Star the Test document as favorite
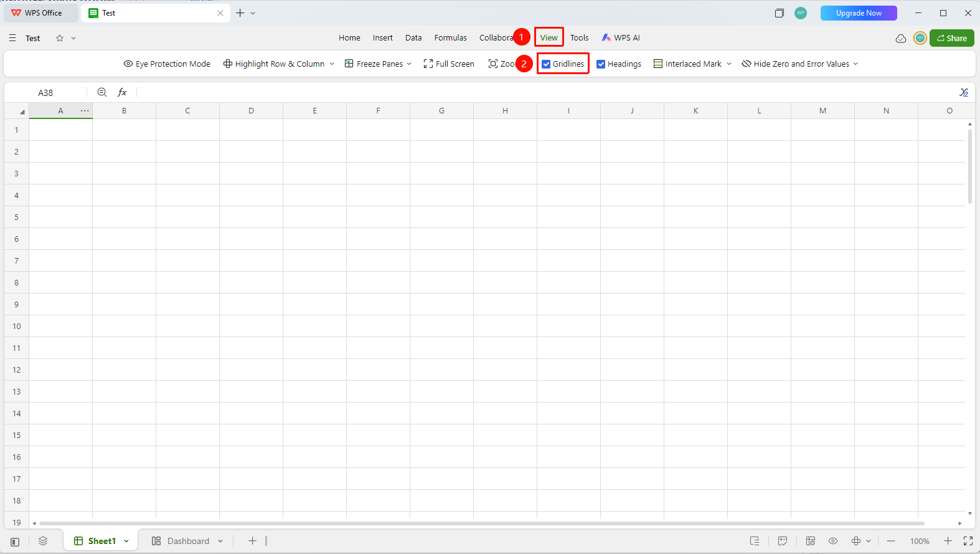Viewport: 980px width, 554px height. pos(60,38)
